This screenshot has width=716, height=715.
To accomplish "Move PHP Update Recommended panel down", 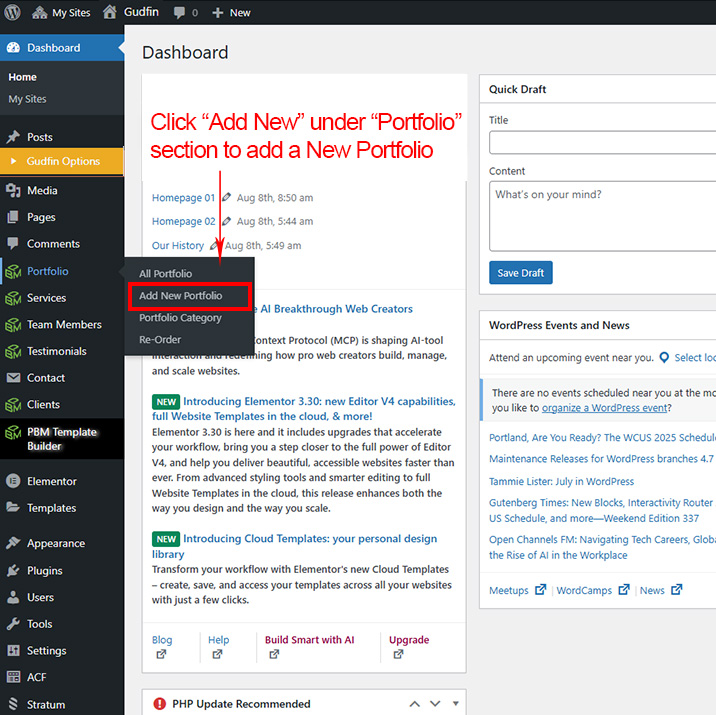I will pos(436,704).
